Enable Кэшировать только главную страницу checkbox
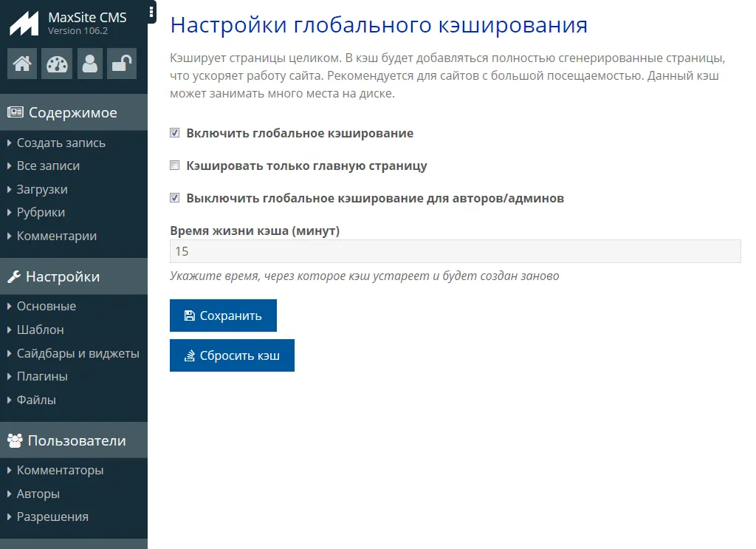The image size is (756, 549). tap(175, 166)
